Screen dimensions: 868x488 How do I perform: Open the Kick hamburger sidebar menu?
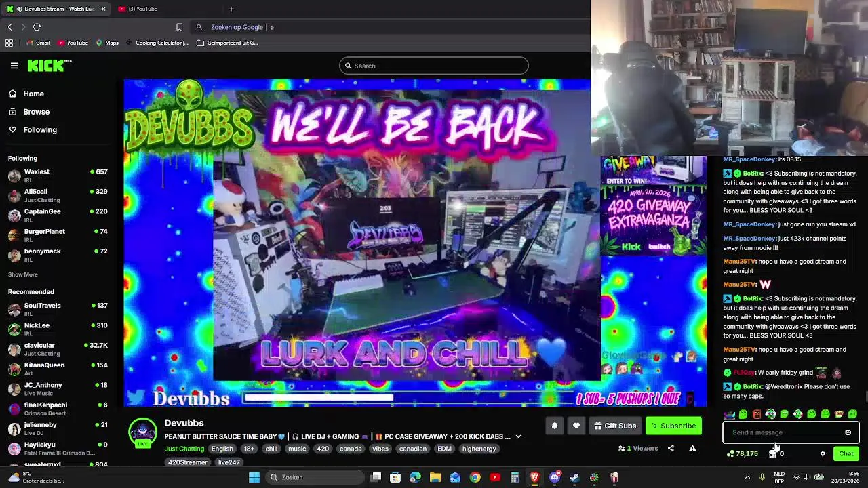pos(14,66)
